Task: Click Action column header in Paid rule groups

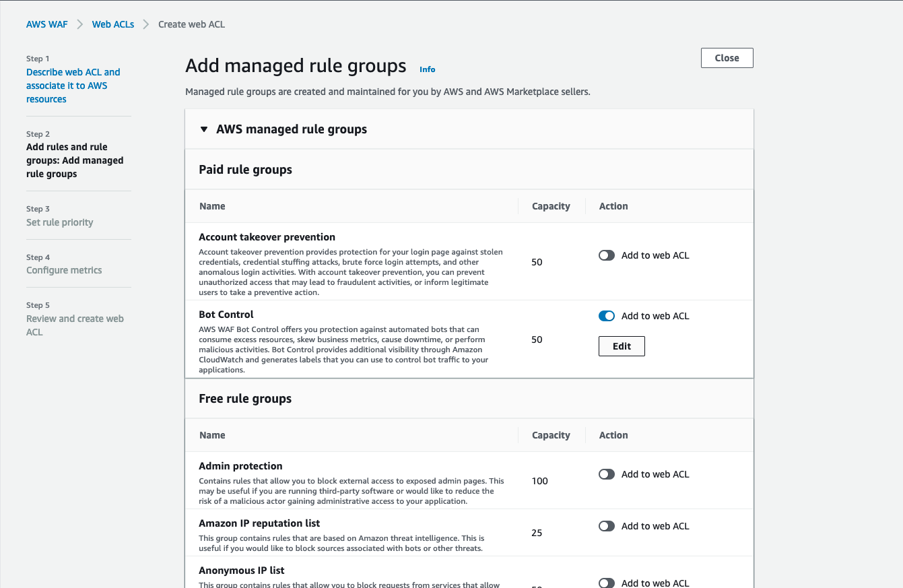Action: [x=613, y=206]
